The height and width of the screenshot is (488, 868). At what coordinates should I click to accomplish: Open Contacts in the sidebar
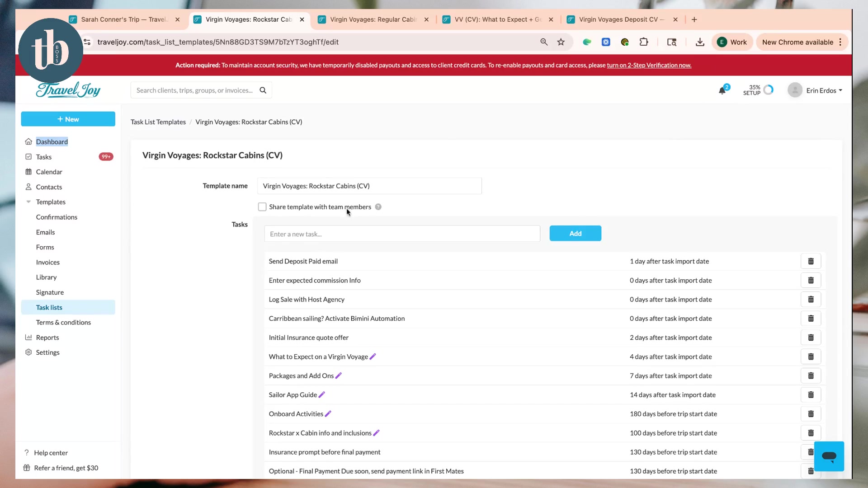[49, 187]
